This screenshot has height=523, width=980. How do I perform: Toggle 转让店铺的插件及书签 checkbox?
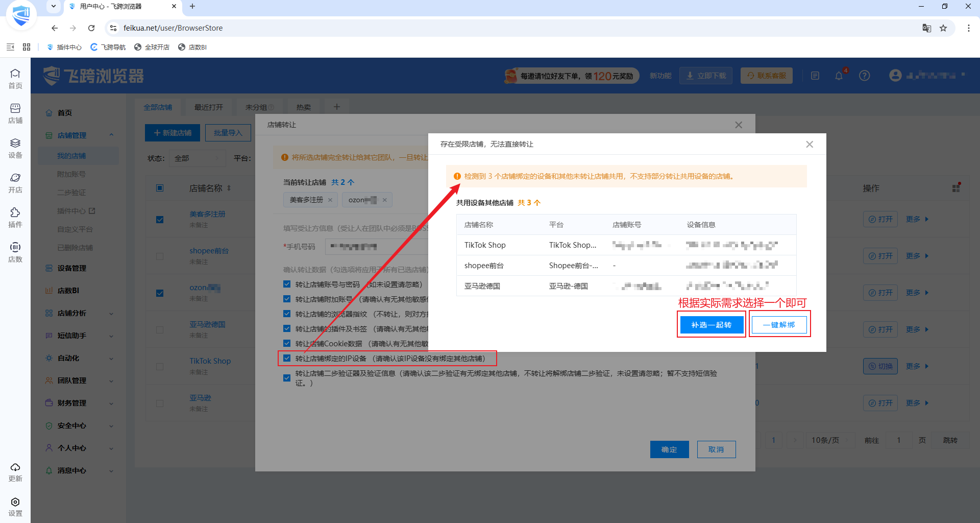click(x=287, y=329)
